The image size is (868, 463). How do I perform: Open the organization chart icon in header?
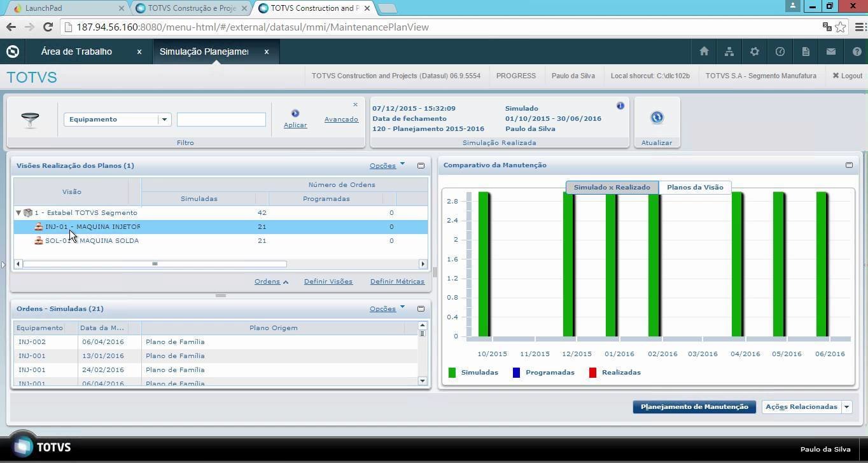click(729, 52)
